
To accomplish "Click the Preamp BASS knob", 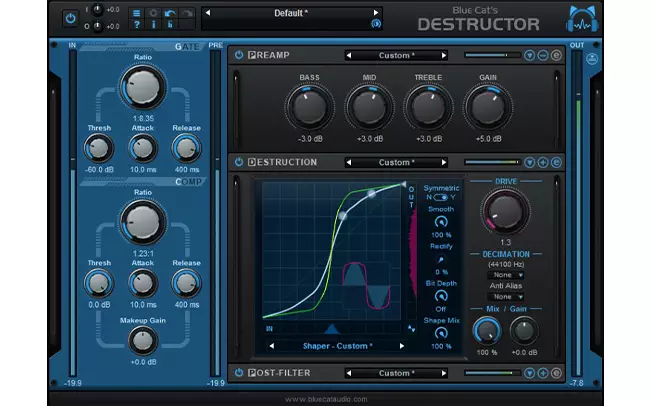I will (309, 107).
